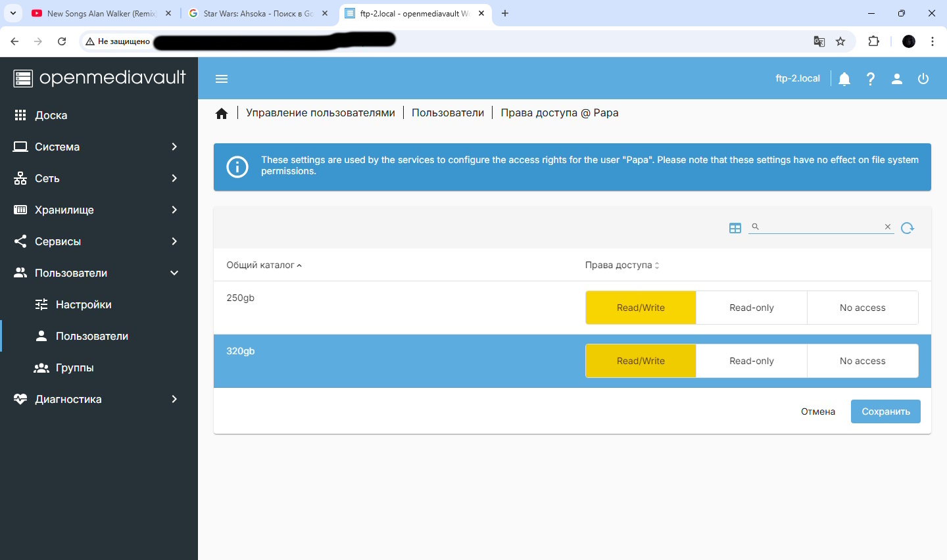947x560 pixels.
Task: Set 320gb share to No access
Action: (x=862, y=361)
